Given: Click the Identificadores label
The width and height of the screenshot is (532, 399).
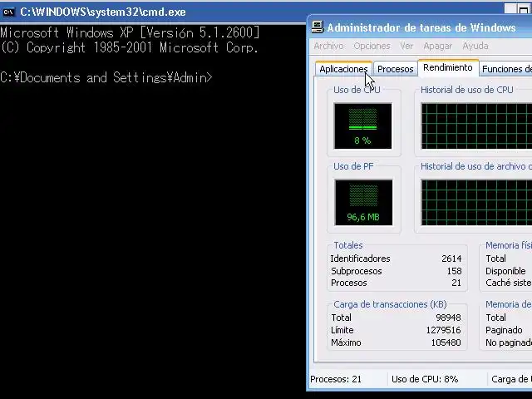Looking at the screenshot, I should tap(360, 259).
